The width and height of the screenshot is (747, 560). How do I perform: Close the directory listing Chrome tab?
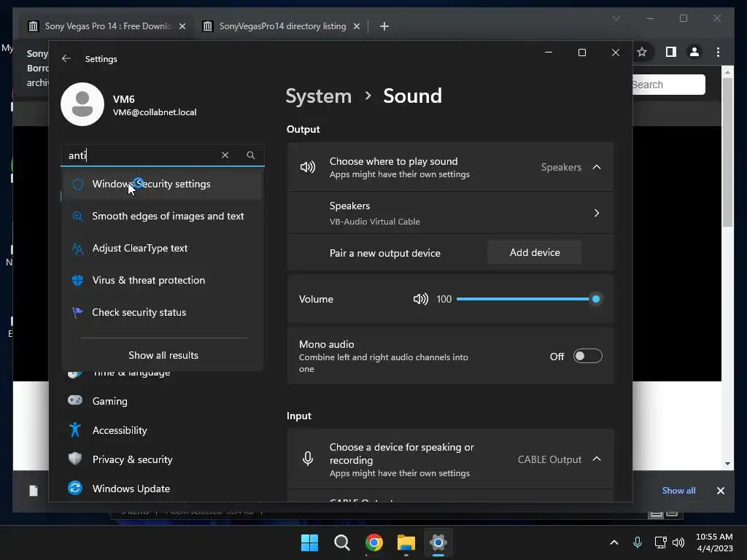[x=356, y=26]
